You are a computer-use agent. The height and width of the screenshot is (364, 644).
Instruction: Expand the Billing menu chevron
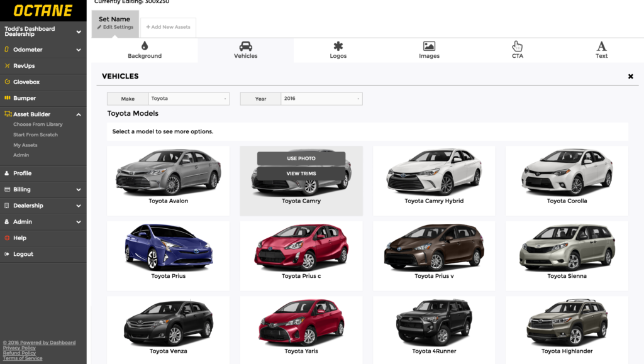(x=79, y=190)
